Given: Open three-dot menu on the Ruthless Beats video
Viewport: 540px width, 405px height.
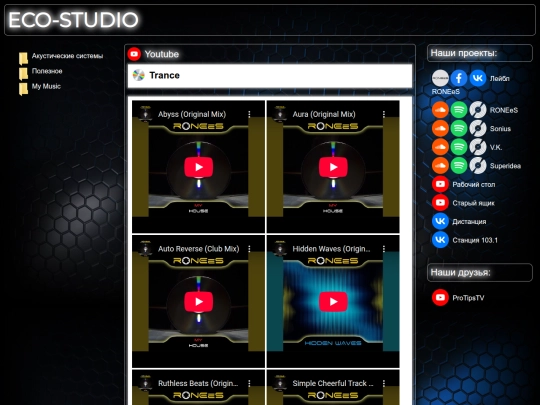Looking at the screenshot, I should (x=249, y=383).
